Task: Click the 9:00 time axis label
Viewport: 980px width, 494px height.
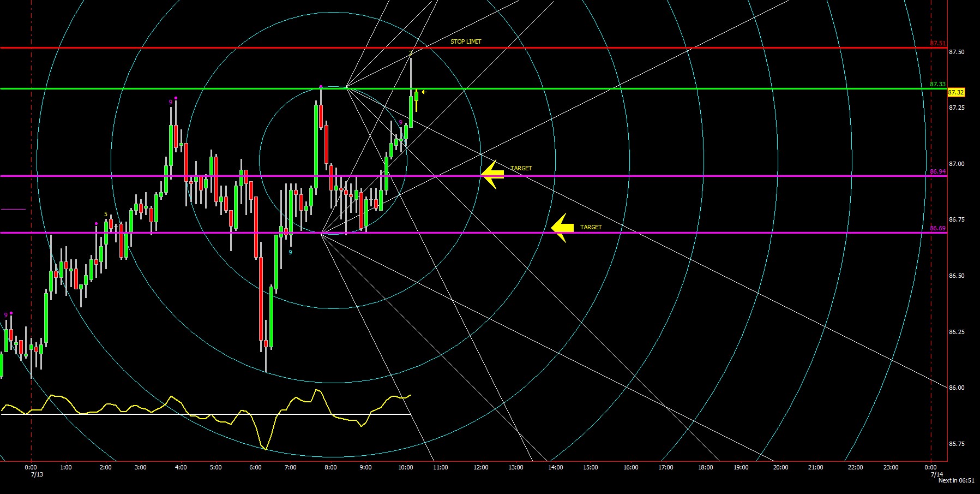Action: pos(365,467)
